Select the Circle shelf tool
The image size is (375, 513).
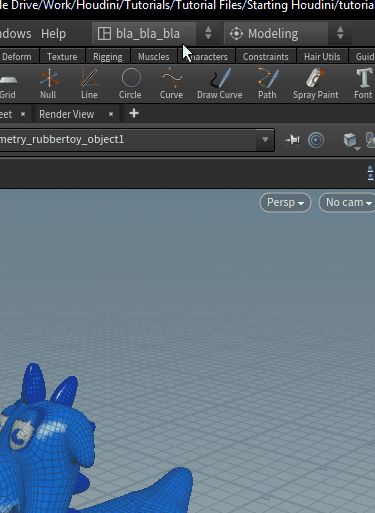130,83
